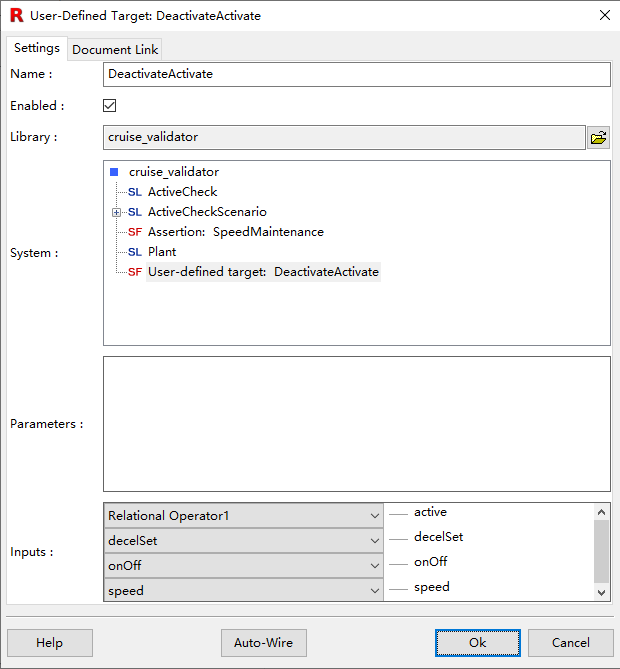Click the Ok button
Screen dimensions: 620x669
click(477, 642)
